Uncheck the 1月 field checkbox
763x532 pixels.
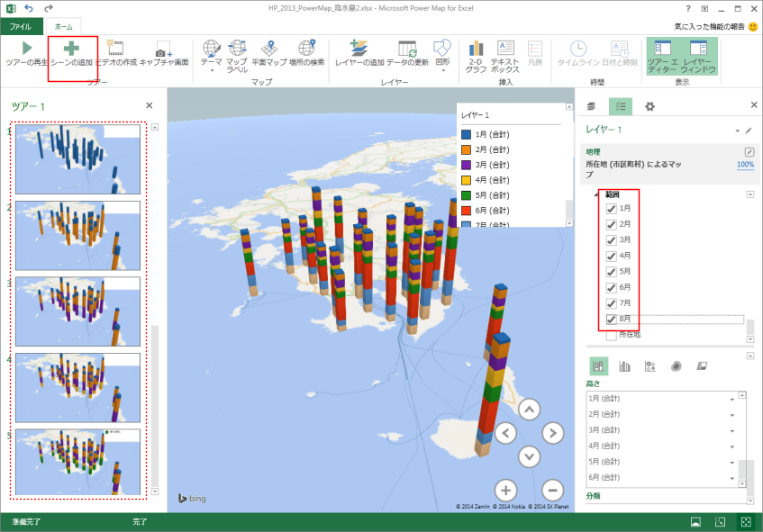pos(612,209)
